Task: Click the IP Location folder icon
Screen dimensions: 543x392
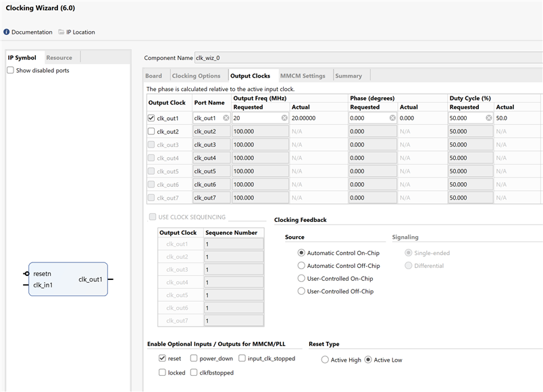Action: click(61, 32)
